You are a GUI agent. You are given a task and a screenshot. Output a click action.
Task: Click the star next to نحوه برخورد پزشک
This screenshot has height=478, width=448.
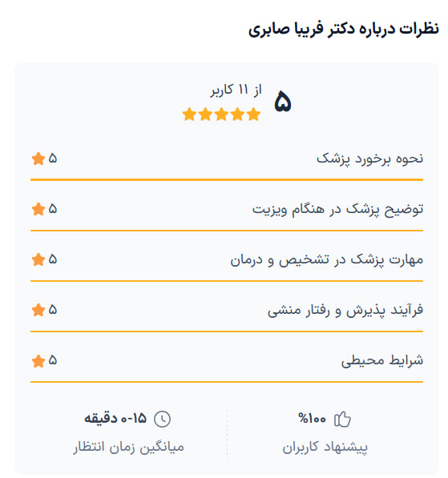click(38, 159)
